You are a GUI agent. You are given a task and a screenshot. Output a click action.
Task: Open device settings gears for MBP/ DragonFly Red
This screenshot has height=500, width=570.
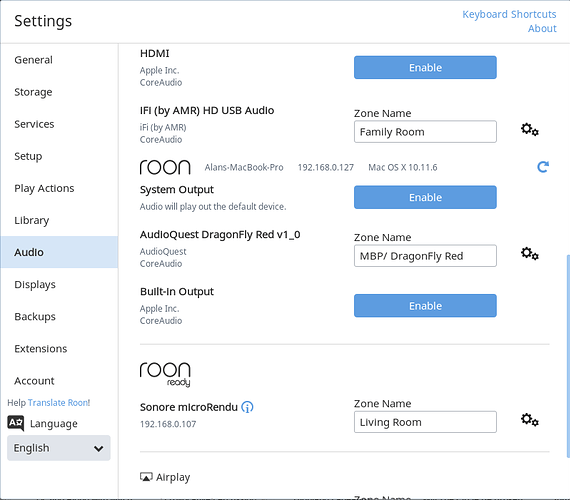[530, 253]
